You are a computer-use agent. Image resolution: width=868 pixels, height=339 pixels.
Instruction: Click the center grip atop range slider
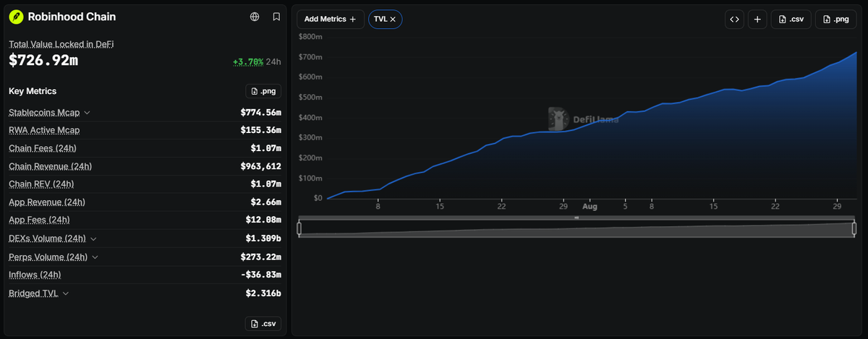click(576, 218)
